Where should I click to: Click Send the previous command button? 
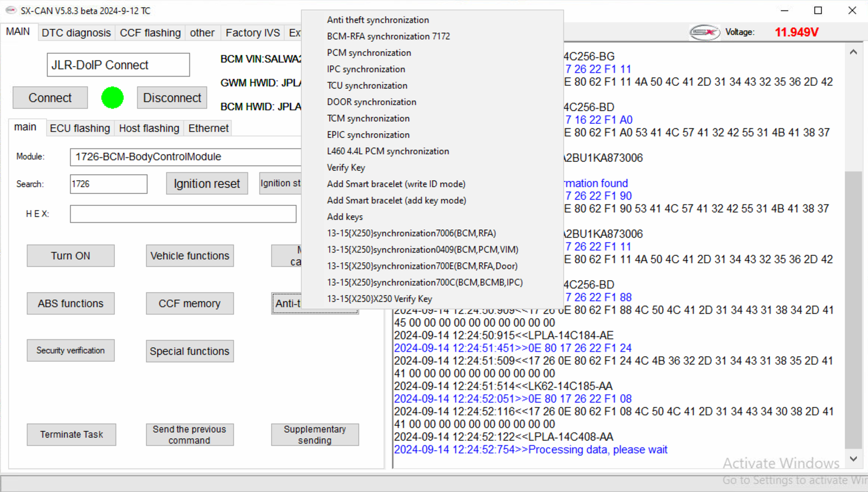(x=190, y=434)
